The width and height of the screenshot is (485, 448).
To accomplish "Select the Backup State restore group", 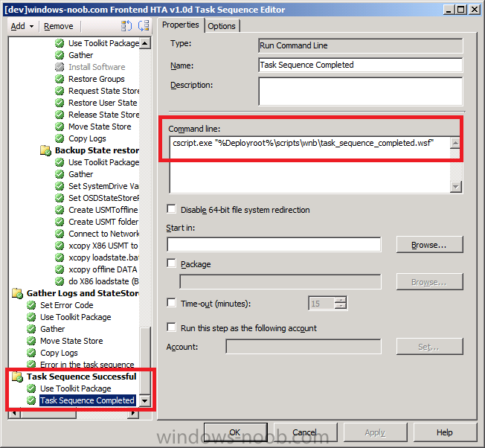I will tap(97, 150).
